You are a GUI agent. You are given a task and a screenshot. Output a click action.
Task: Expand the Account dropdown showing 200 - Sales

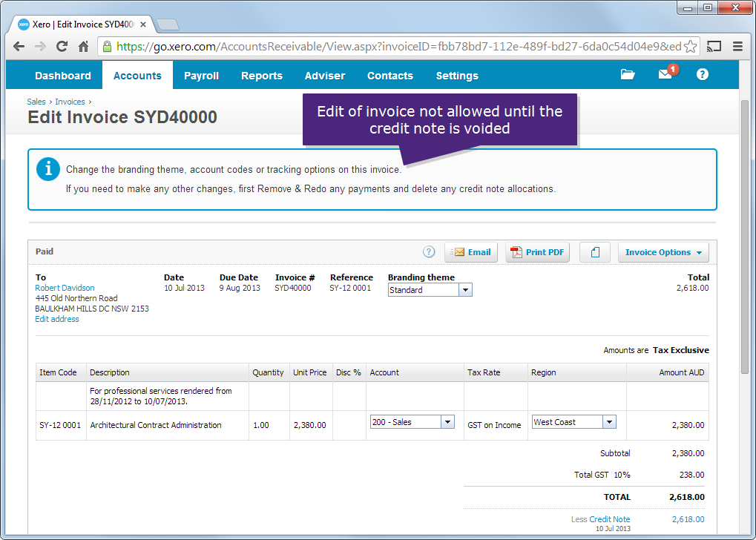click(x=449, y=421)
